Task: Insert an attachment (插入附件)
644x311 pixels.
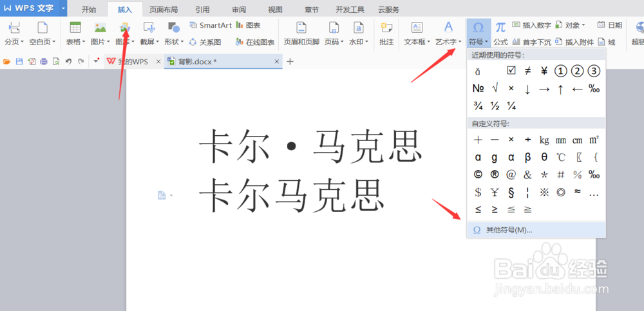Action: pyautogui.click(x=574, y=42)
